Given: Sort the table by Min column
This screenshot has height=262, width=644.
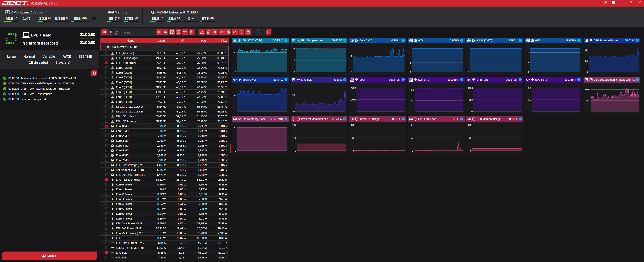Looking at the screenshot, I should pyautogui.click(x=183, y=40).
